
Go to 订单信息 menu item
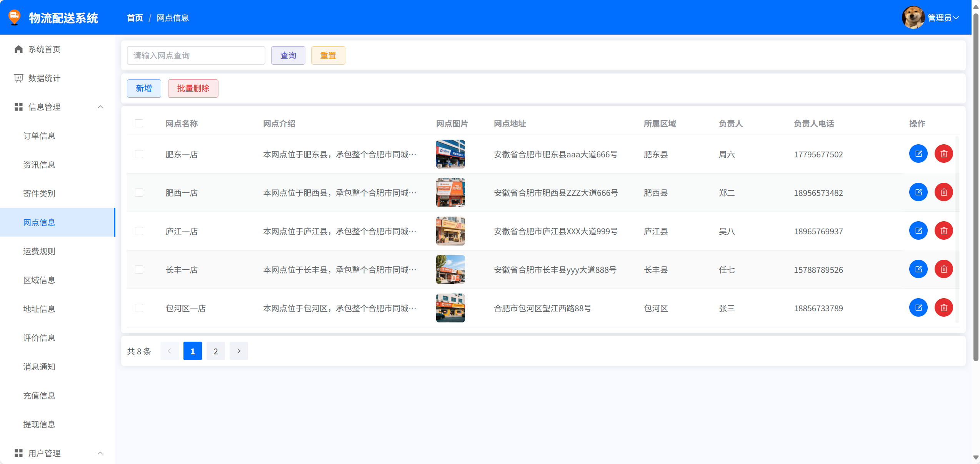[39, 136]
